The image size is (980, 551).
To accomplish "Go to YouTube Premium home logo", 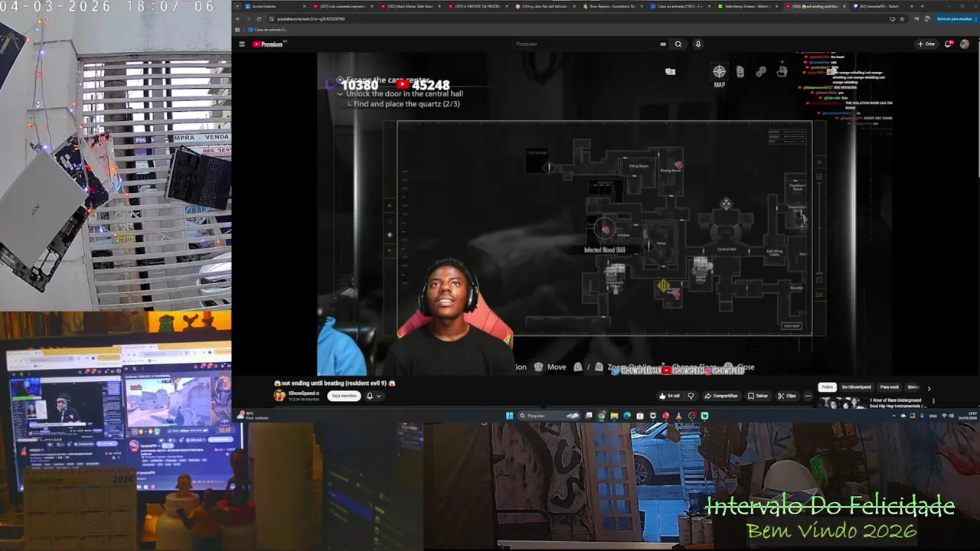I will tap(268, 44).
